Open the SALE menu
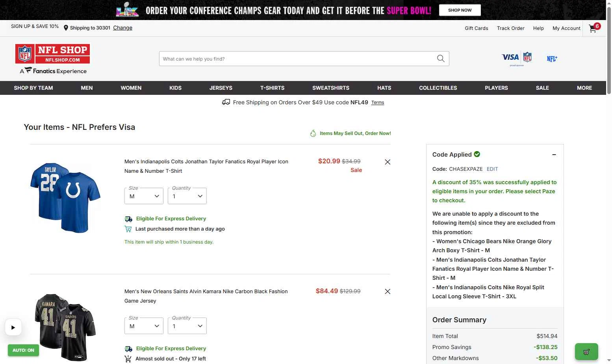612x364 pixels. coord(542,88)
